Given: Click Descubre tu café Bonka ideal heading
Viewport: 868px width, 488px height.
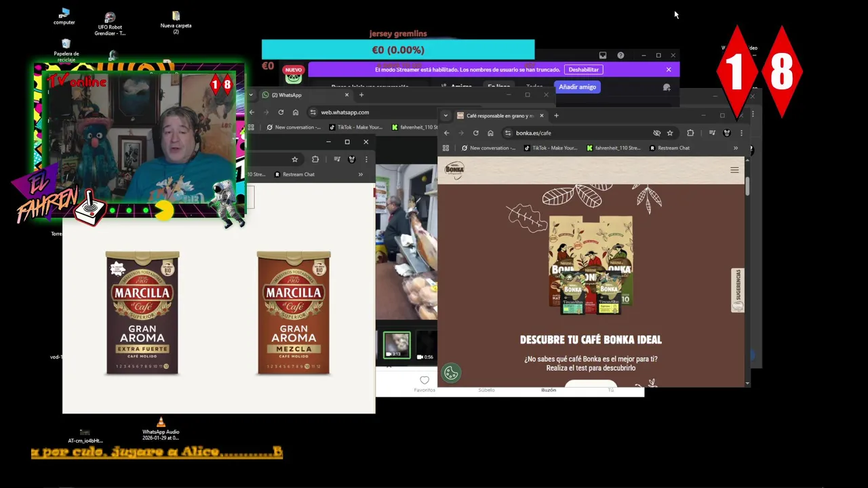Looking at the screenshot, I should (x=591, y=340).
